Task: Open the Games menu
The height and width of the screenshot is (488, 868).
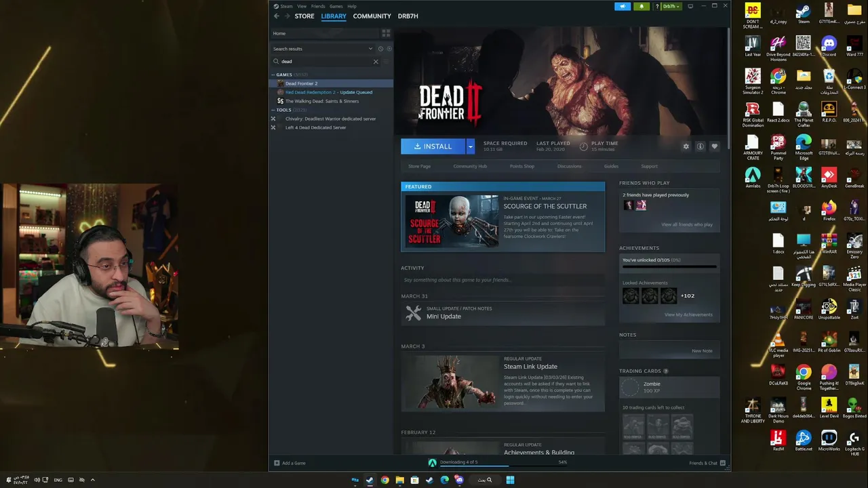Action: (x=336, y=6)
